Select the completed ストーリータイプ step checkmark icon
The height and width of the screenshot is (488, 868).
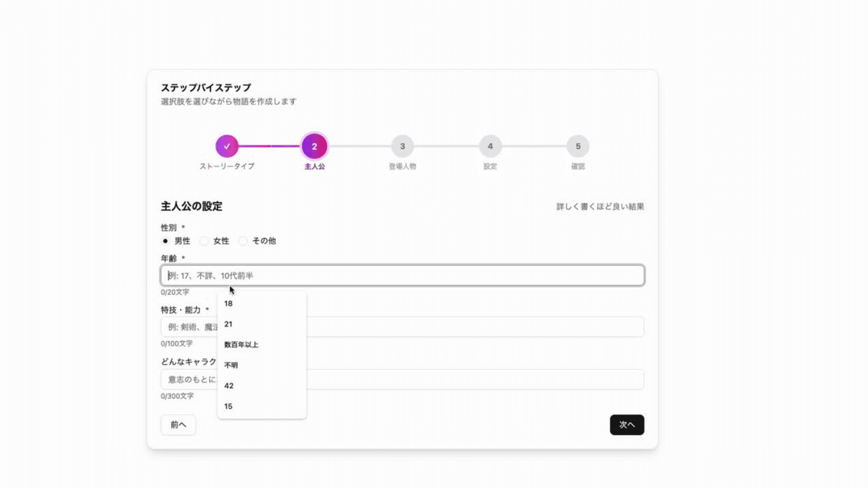(x=227, y=146)
